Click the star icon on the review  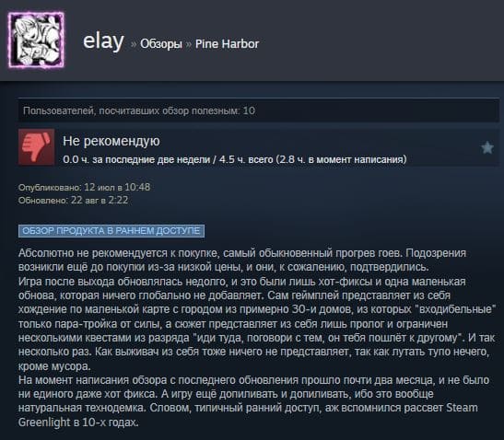pyautogui.click(x=487, y=147)
